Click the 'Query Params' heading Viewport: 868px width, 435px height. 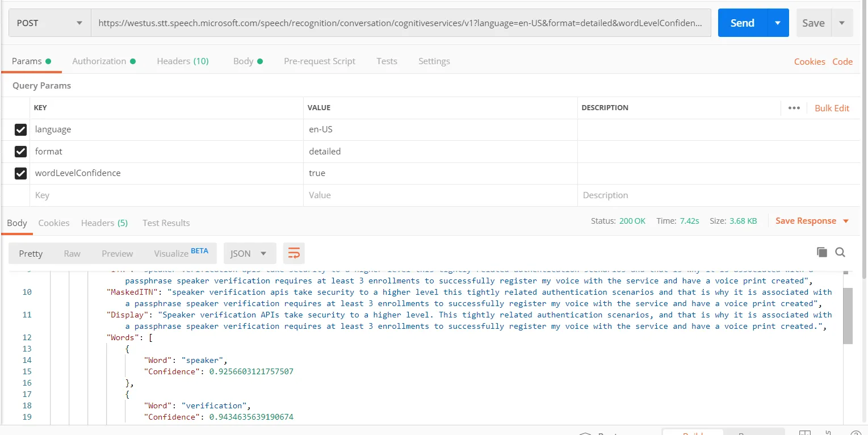click(x=41, y=86)
